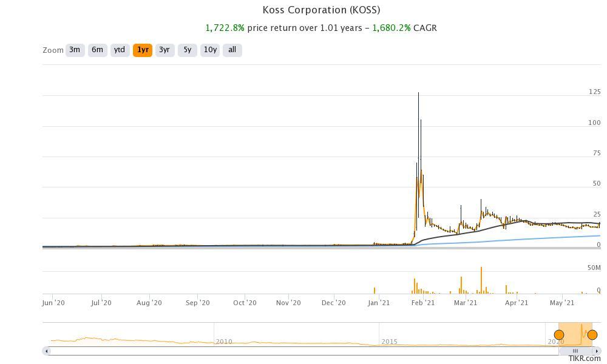Select the active 1yr zoom button
Image resolution: width=607 pixels, height=364 pixels.
click(x=143, y=50)
